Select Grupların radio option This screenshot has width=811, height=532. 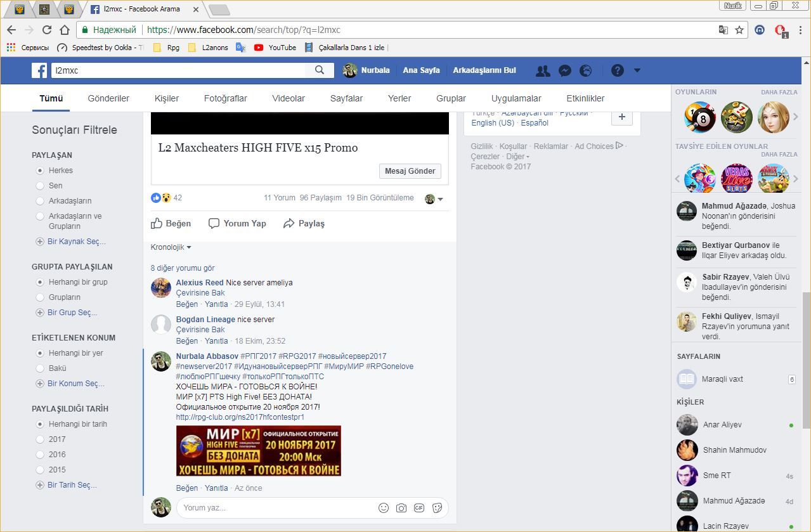(x=41, y=297)
